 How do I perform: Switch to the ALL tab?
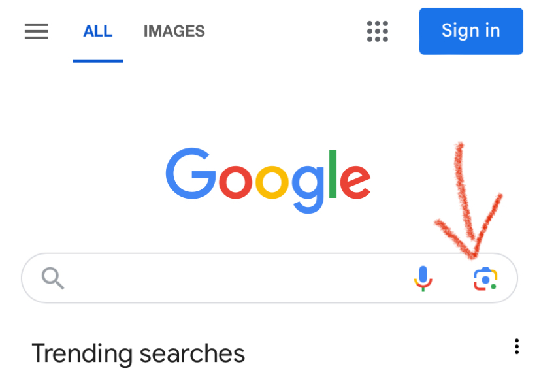point(97,31)
